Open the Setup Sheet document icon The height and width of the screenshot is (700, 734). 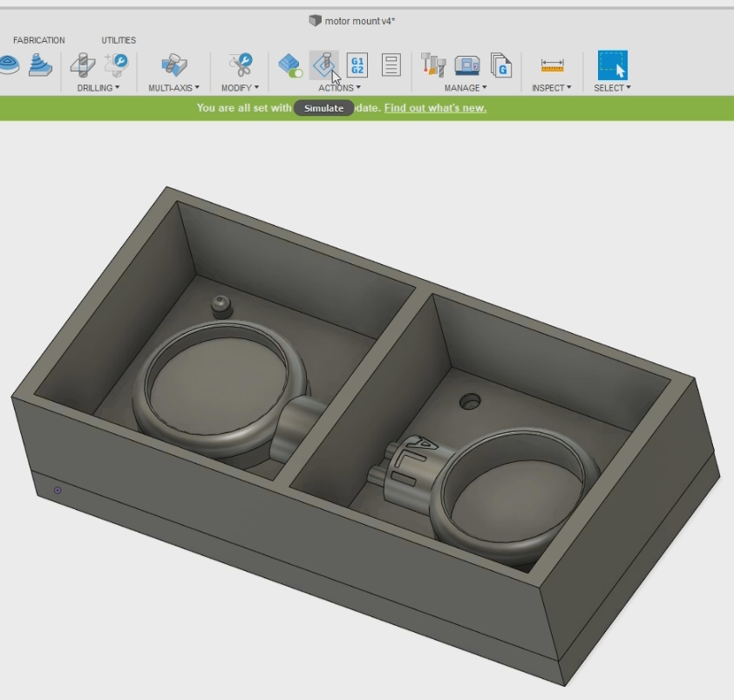tap(391, 65)
